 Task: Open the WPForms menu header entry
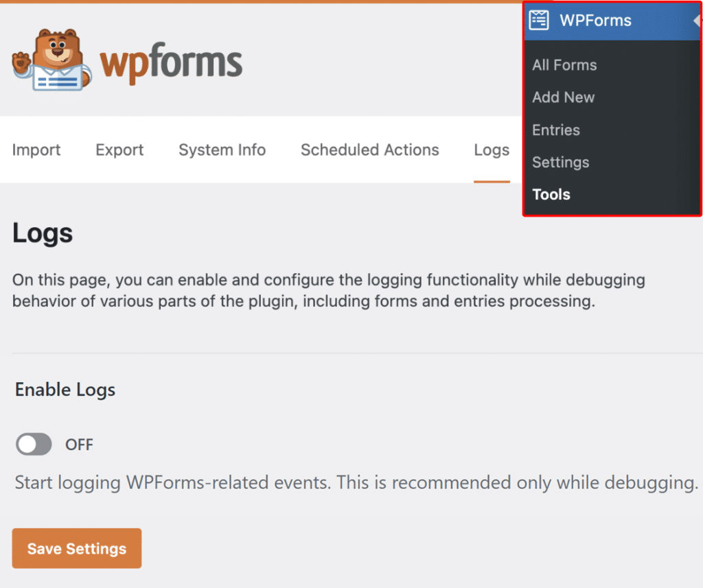pyautogui.click(x=595, y=21)
